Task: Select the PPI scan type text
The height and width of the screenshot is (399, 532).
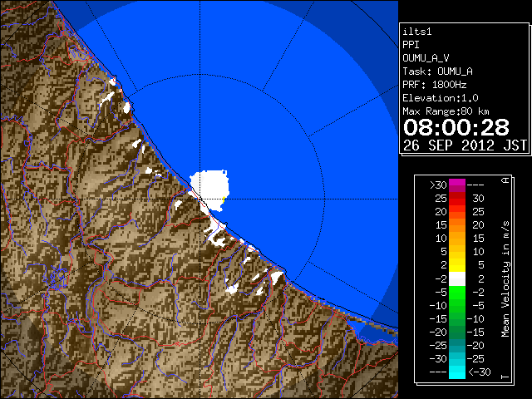Action: [x=411, y=45]
